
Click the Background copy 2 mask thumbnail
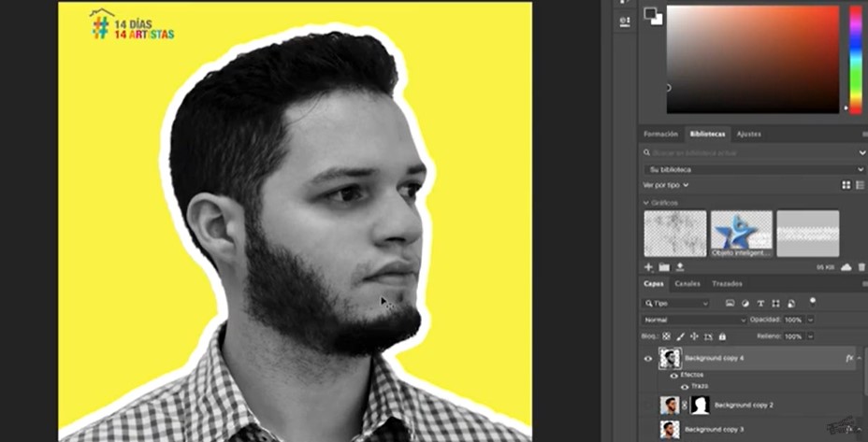pyautogui.click(x=701, y=406)
